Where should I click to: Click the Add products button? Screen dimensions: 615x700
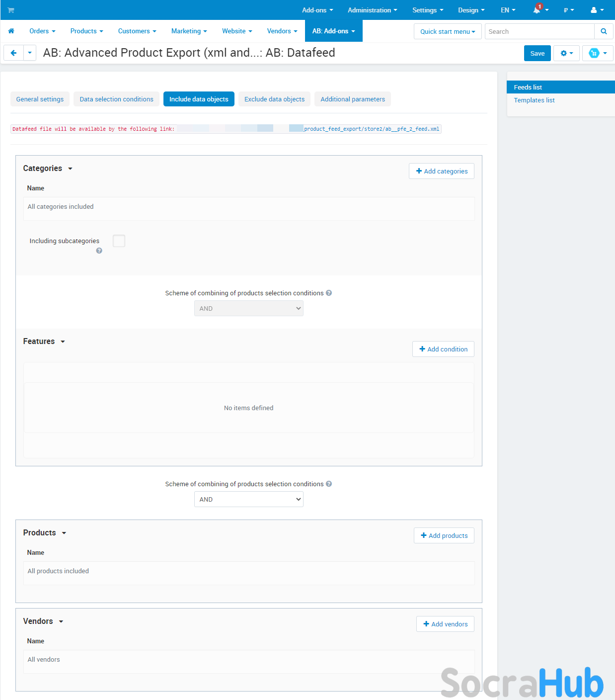444,535
